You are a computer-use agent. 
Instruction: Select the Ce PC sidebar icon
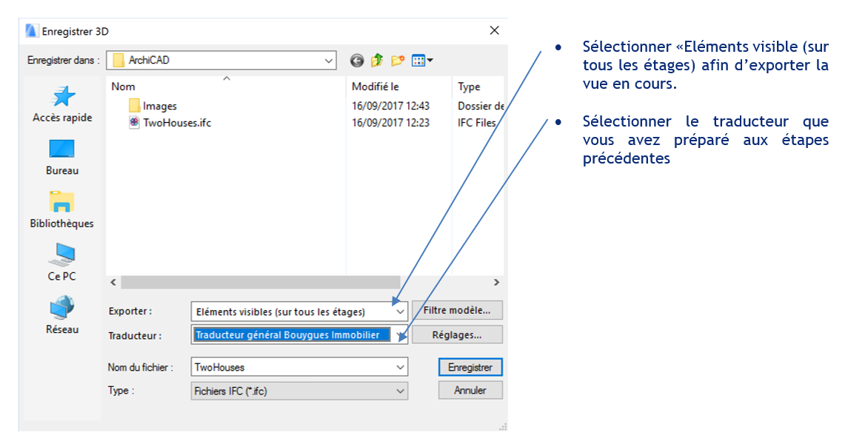pos(61,255)
